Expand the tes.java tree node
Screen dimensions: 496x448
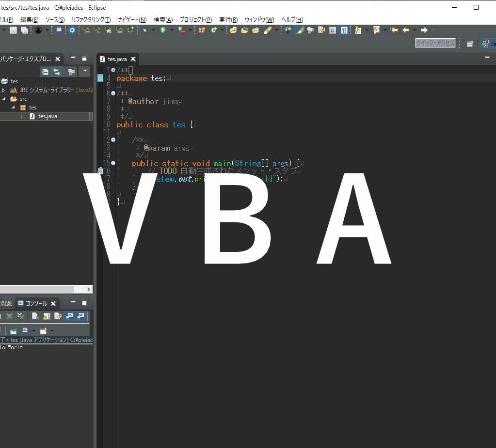(21, 116)
